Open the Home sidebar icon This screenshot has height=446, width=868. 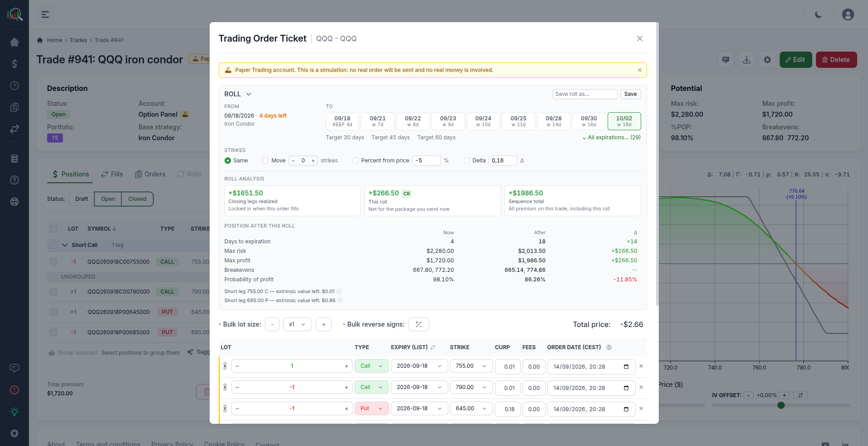point(14,42)
